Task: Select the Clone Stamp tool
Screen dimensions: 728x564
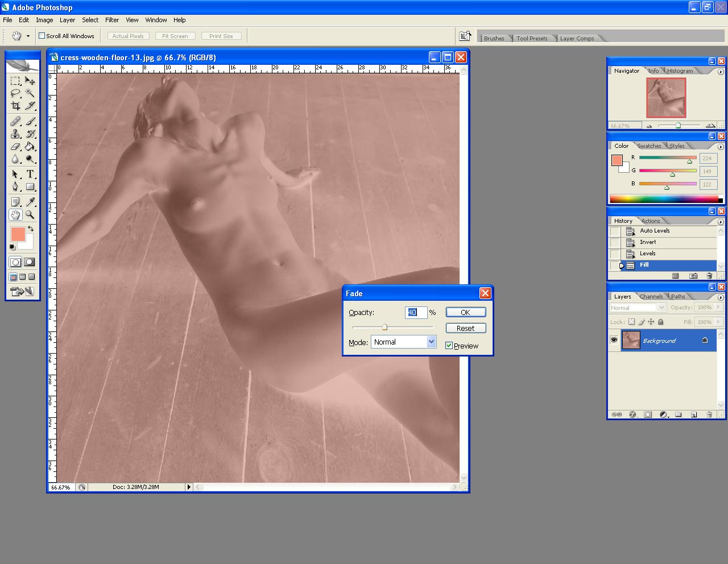Action: coord(15,134)
